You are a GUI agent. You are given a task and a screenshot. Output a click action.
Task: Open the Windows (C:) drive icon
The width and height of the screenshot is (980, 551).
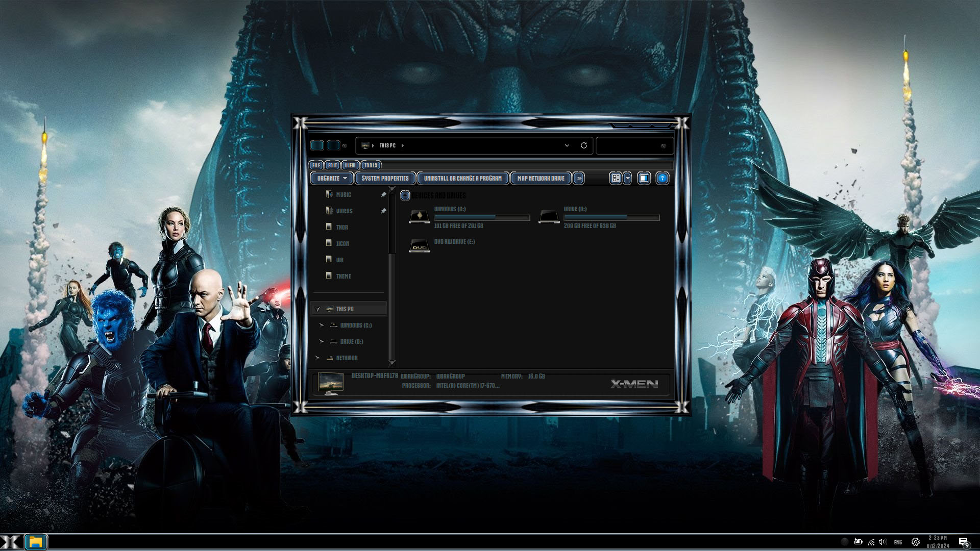pos(420,216)
